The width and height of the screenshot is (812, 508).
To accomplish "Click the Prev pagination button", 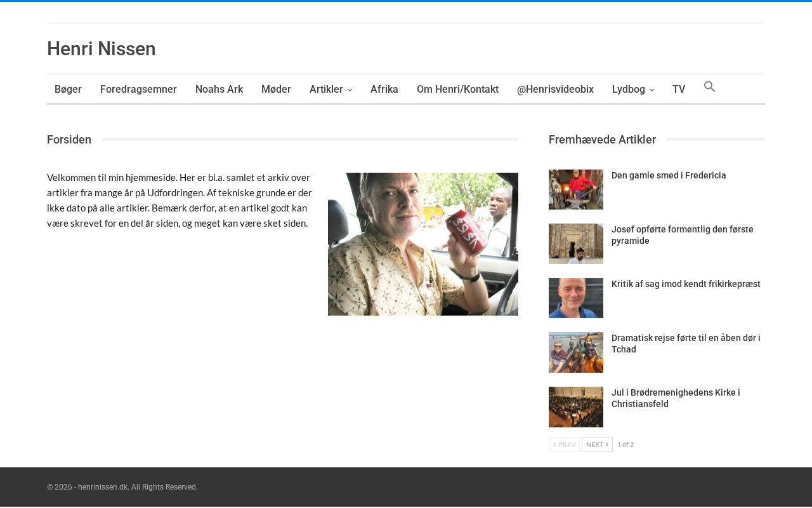I will [x=564, y=444].
